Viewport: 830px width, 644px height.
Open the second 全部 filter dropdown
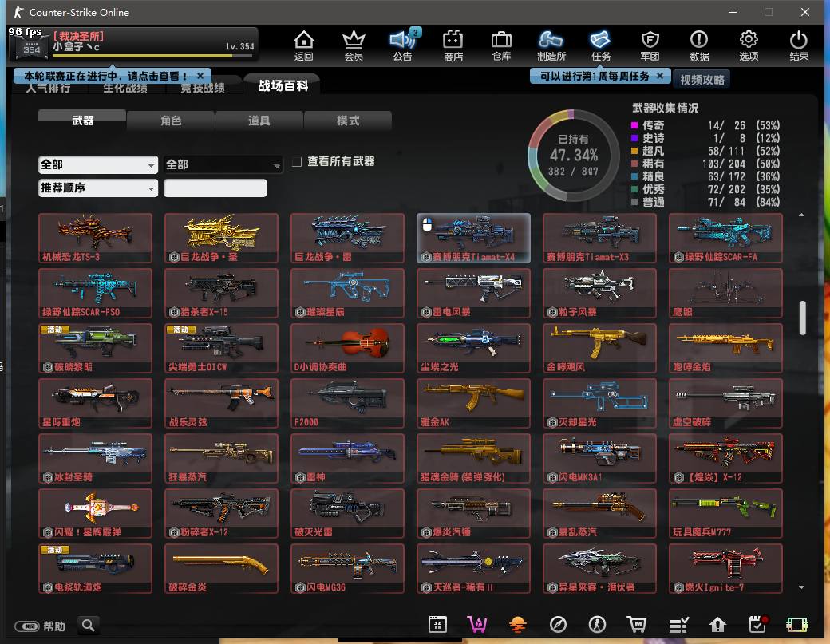(x=223, y=164)
